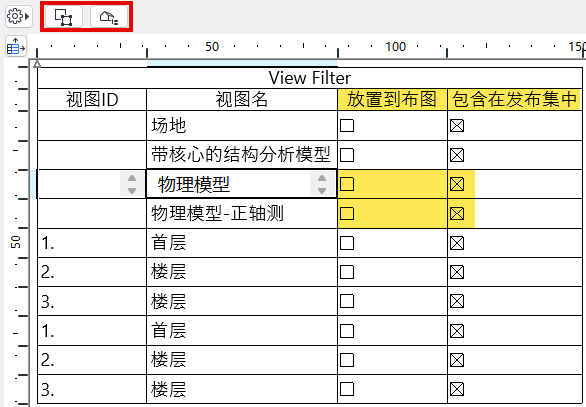Viewport: 586px width, 407px height.
Task: Select the 场地 view name cell
Action: 242,126
